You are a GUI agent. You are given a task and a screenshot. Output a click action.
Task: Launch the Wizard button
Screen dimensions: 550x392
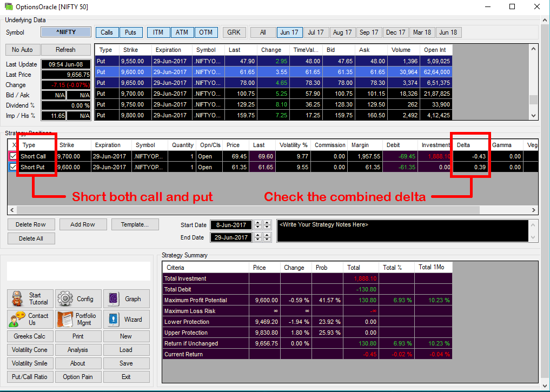126,319
